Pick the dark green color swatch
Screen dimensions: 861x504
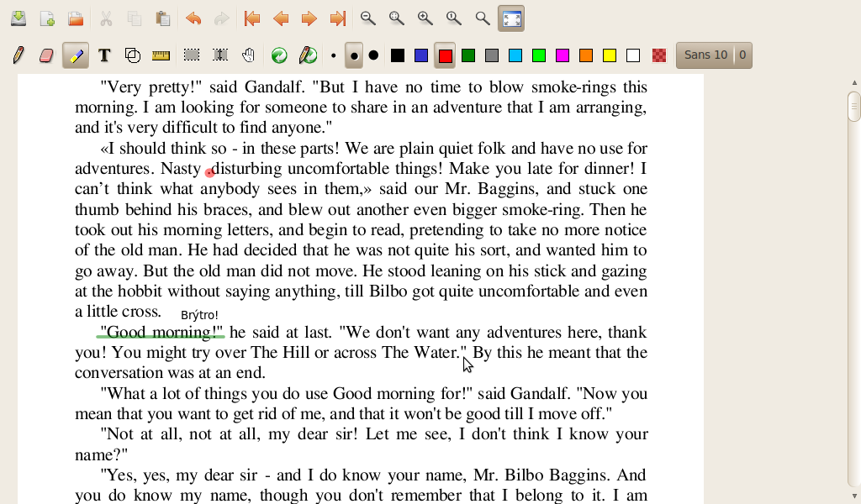tap(468, 55)
